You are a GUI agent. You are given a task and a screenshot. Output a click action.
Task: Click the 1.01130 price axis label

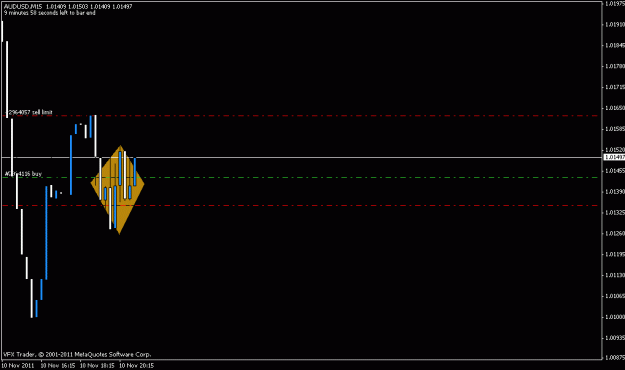pyautogui.click(x=615, y=275)
